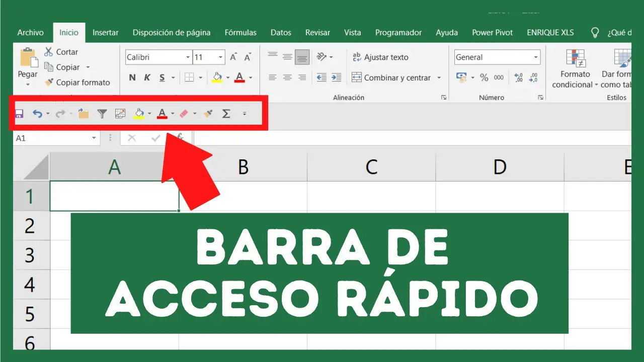
Task: Toggle italic with the K button
Action: pyautogui.click(x=147, y=77)
